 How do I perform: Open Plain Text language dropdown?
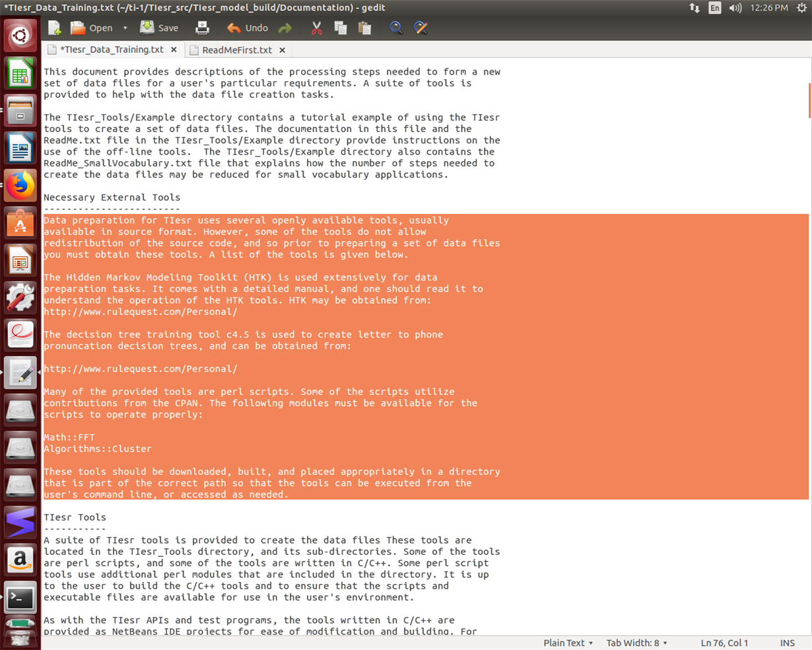tap(568, 643)
